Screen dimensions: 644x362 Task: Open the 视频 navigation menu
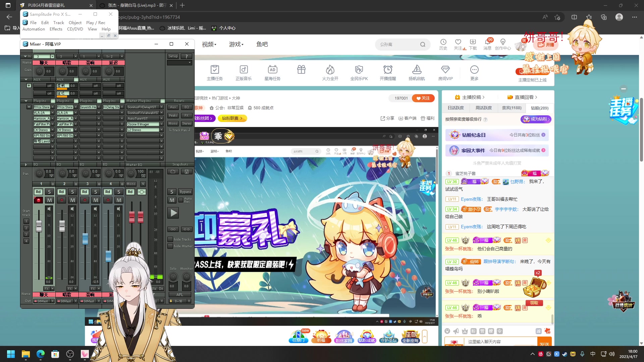point(209,44)
